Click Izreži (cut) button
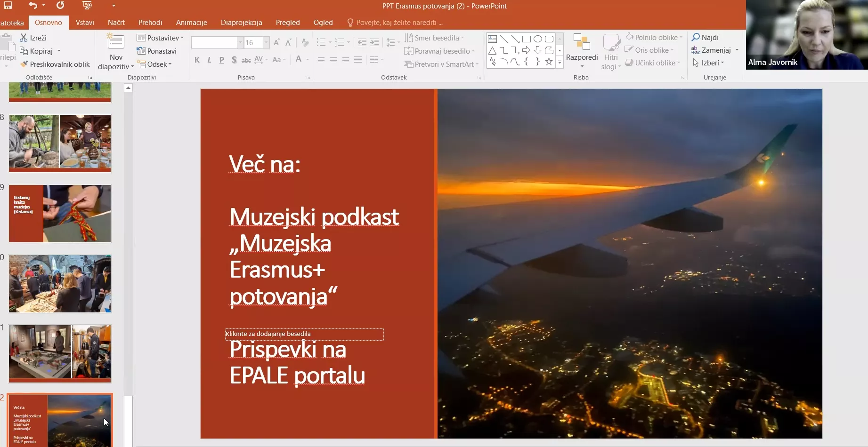Viewport: 868px width, 447px height. pos(33,38)
